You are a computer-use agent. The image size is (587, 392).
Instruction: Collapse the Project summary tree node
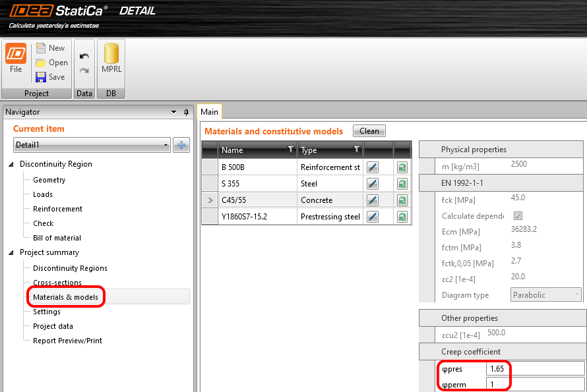pyautogui.click(x=11, y=253)
